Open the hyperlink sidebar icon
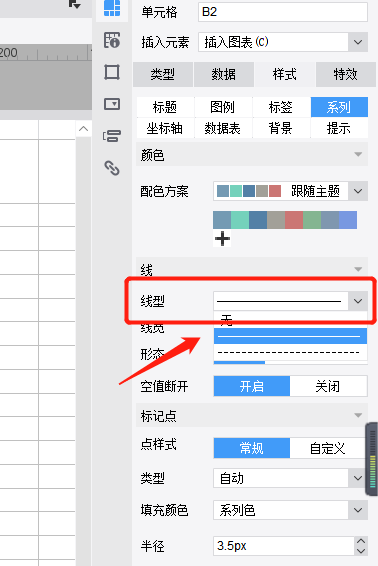The image size is (378, 566). [112, 168]
